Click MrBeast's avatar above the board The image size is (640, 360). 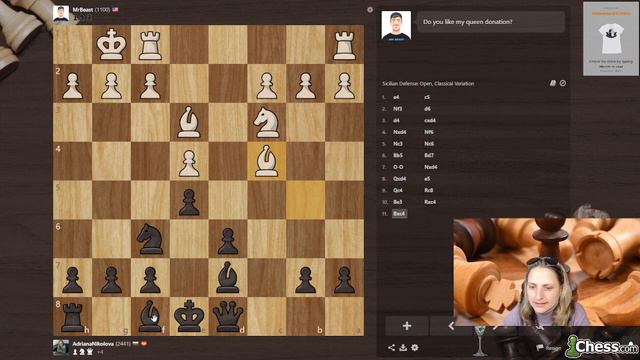61,13
